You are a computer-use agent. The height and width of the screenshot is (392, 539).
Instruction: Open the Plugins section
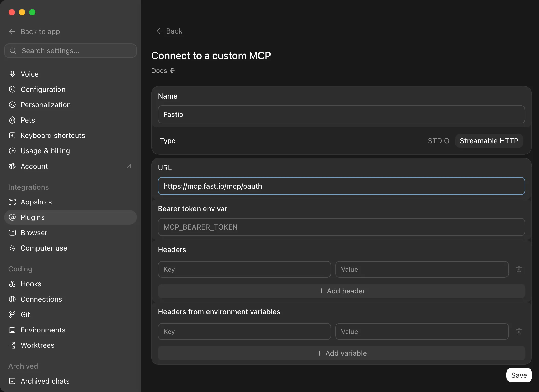[70, 217]
